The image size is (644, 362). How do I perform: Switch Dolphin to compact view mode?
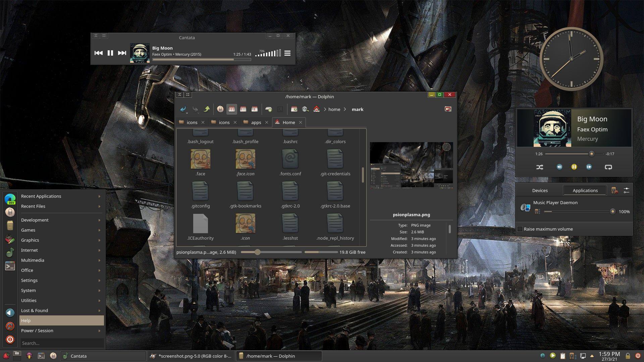click(243, 109)
